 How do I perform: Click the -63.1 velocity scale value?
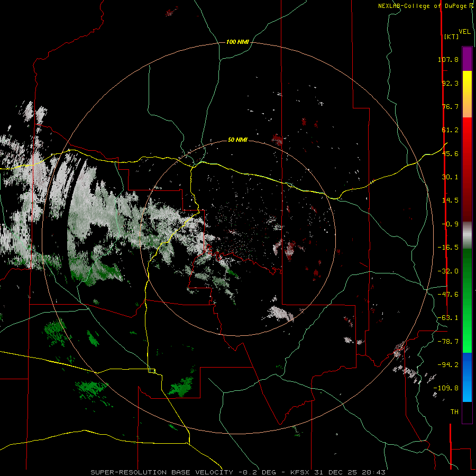(448, 318)
